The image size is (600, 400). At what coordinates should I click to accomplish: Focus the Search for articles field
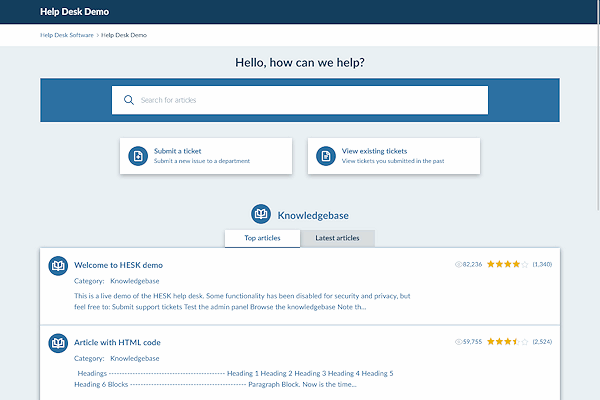(x=300, y=100)
